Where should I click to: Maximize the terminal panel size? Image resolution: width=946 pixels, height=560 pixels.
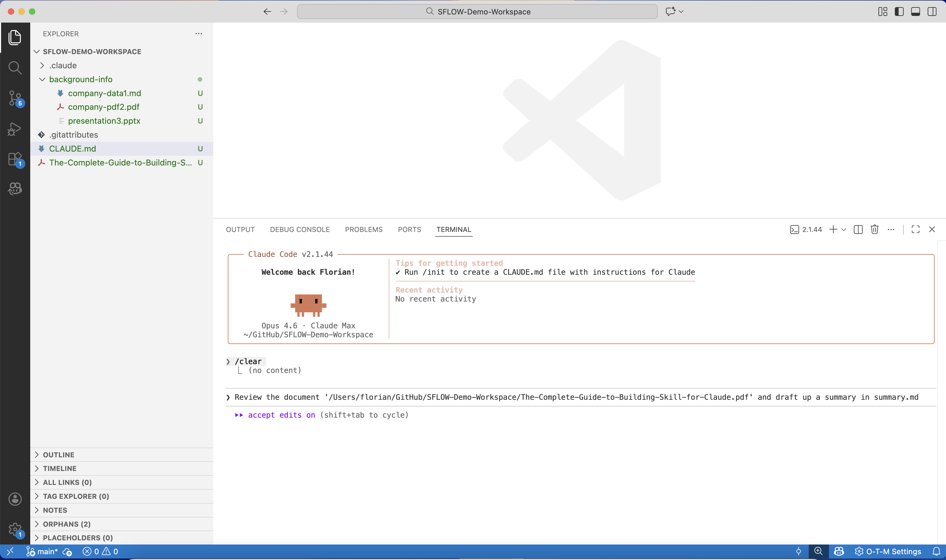click(x=915, y=229)
